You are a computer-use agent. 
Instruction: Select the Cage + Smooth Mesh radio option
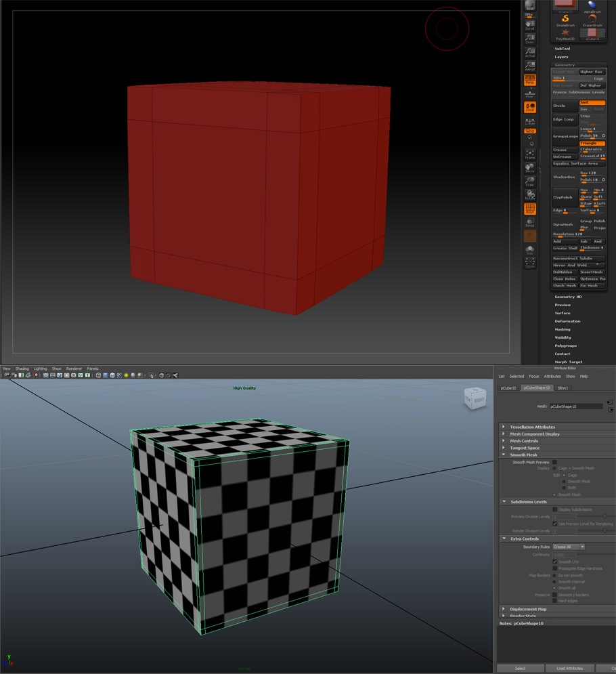point(554,468)
